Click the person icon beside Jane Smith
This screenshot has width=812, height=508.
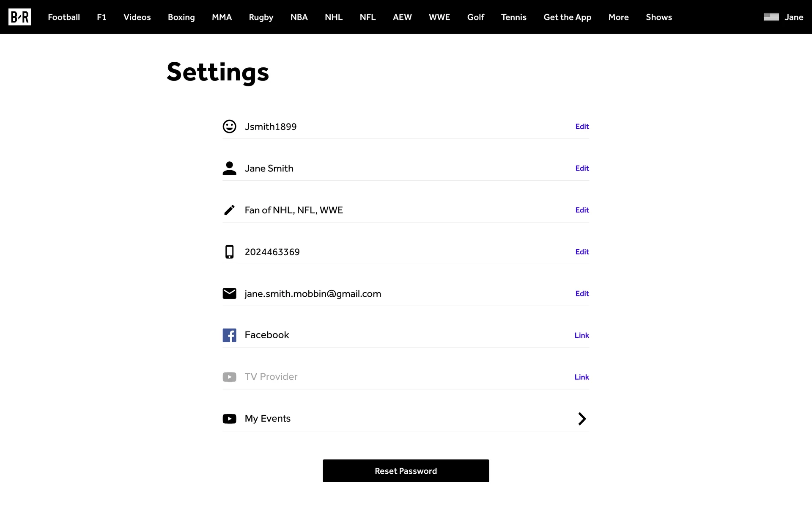tap(229, 168)
